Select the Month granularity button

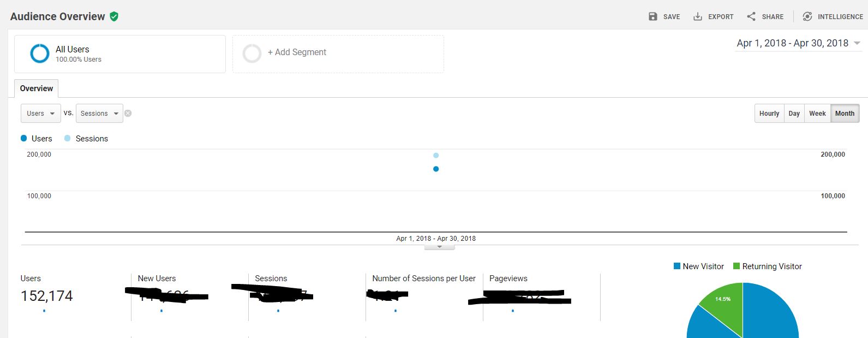click(845, 114)
